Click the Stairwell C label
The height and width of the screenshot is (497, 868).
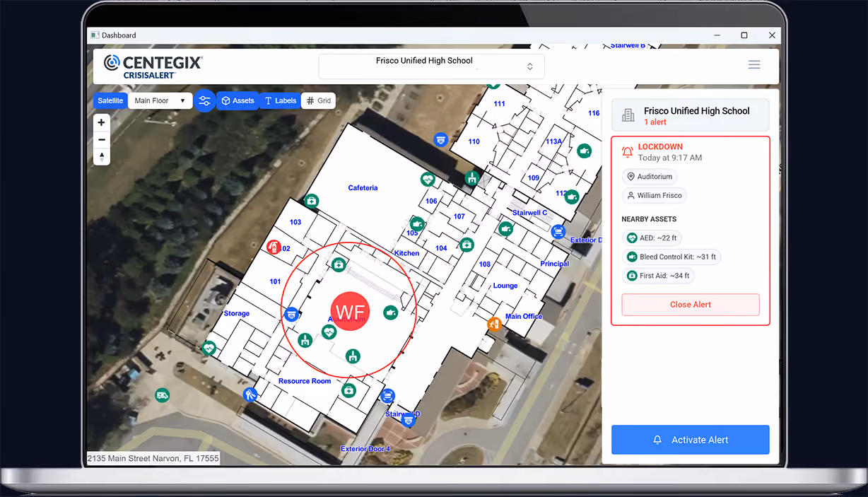(530, 213)
